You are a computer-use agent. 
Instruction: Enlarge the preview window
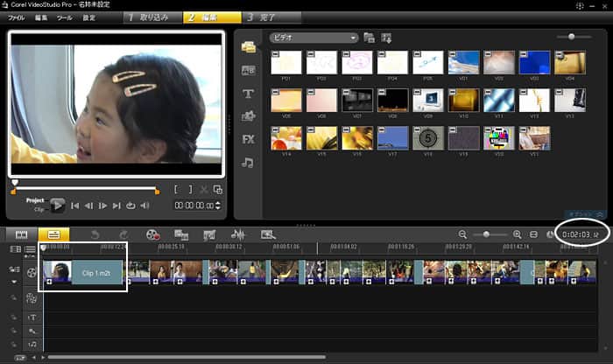(x=218, y=190)
